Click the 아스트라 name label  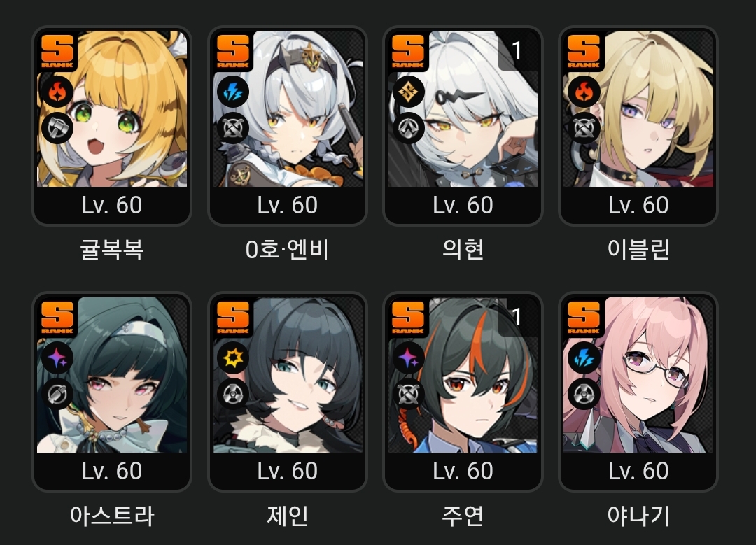112,516
